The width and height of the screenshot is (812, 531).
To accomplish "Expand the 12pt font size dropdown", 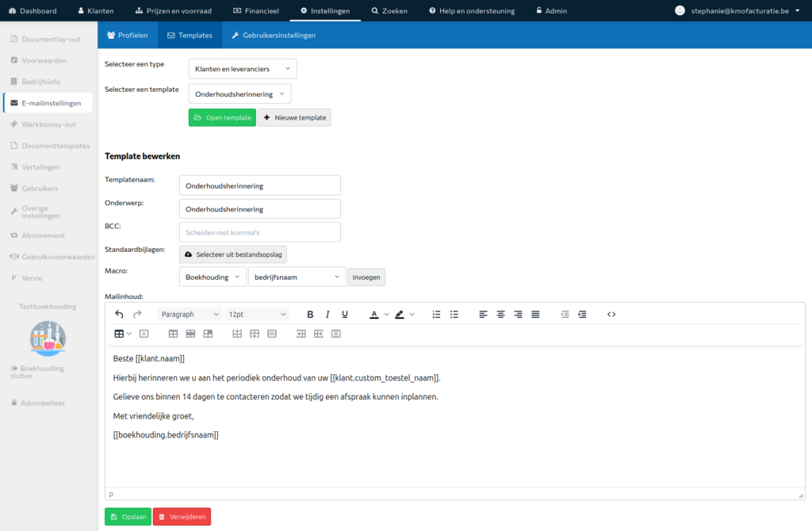I will tap(257, 314).
